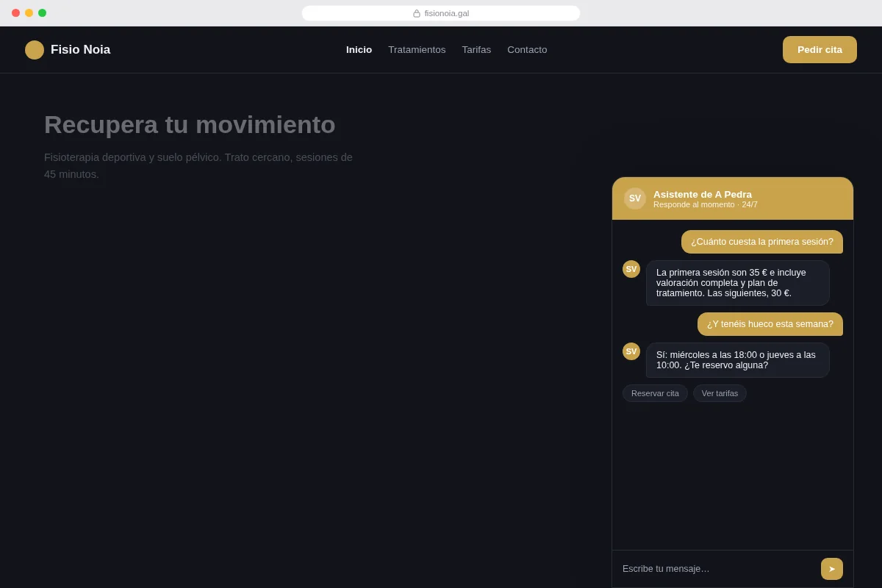
Task: Click the miércoles a las 18:00 reply
Action: (x=738, y=360)
